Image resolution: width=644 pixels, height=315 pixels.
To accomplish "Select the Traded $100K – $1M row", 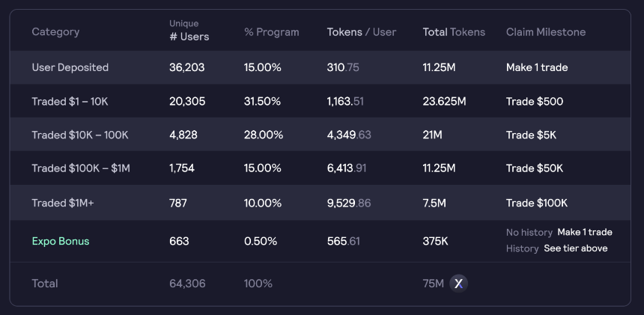I will 320,168.
